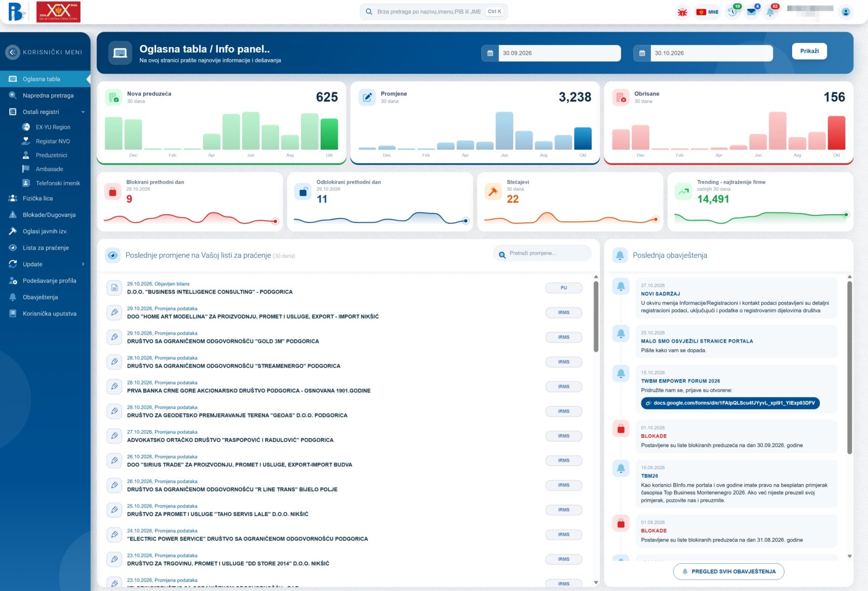The height and width of the screenshot is (591, 868).
Task: Switch language using the MNE flag selector
Action: [707, 12]
